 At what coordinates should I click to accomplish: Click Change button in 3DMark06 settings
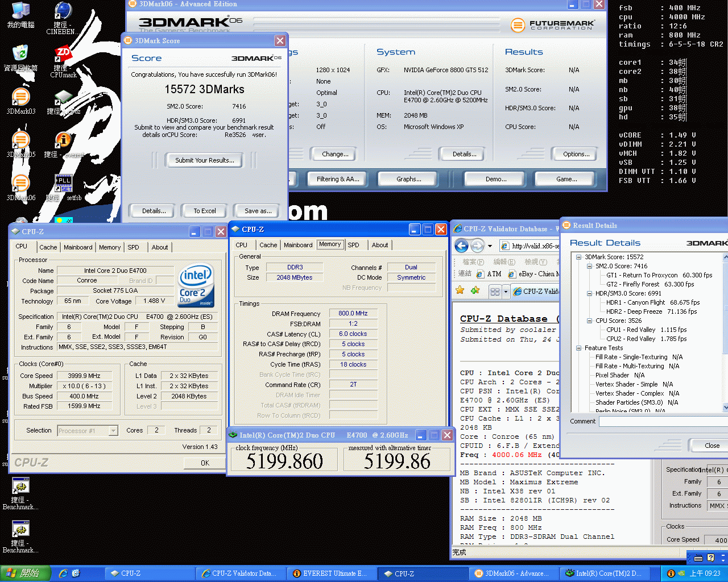pos(335,154)
